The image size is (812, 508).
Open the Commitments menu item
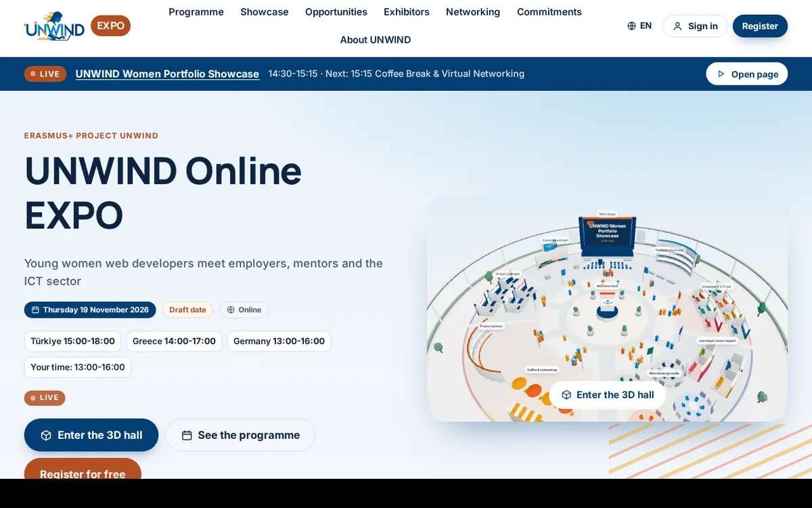[549, 12]
